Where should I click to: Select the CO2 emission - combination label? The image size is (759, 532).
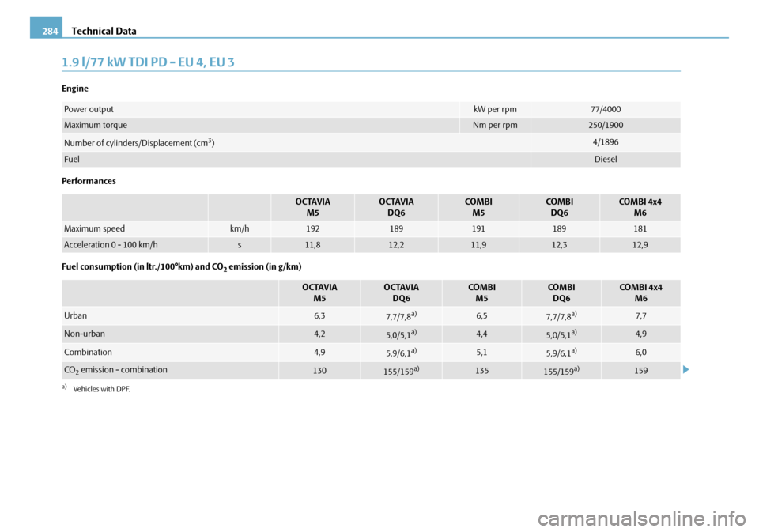(x=115, y=369)
